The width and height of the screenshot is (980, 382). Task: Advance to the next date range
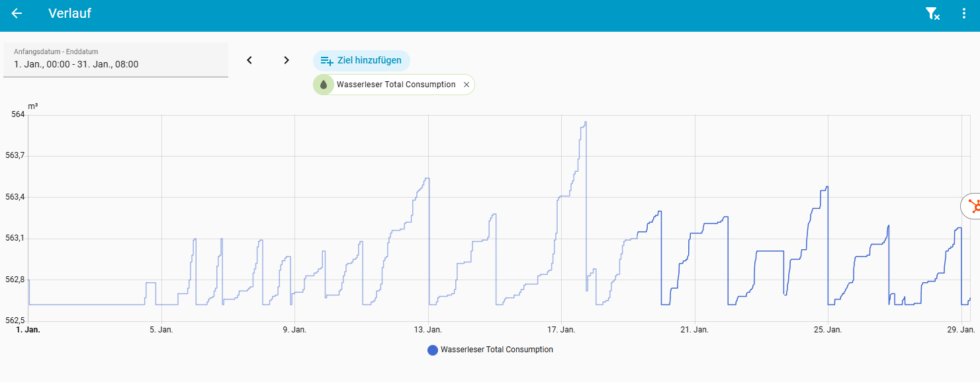pyautogui.click(x=287, y=60)
